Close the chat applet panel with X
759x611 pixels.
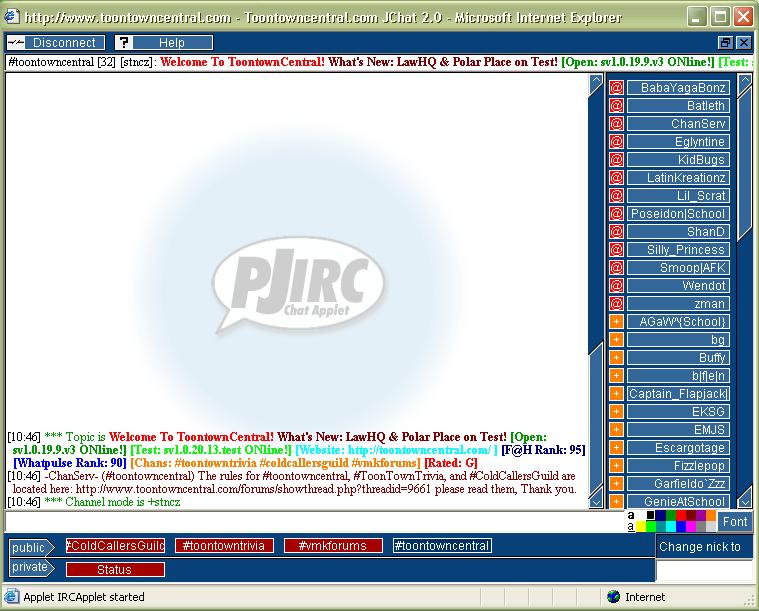[744, 43]
